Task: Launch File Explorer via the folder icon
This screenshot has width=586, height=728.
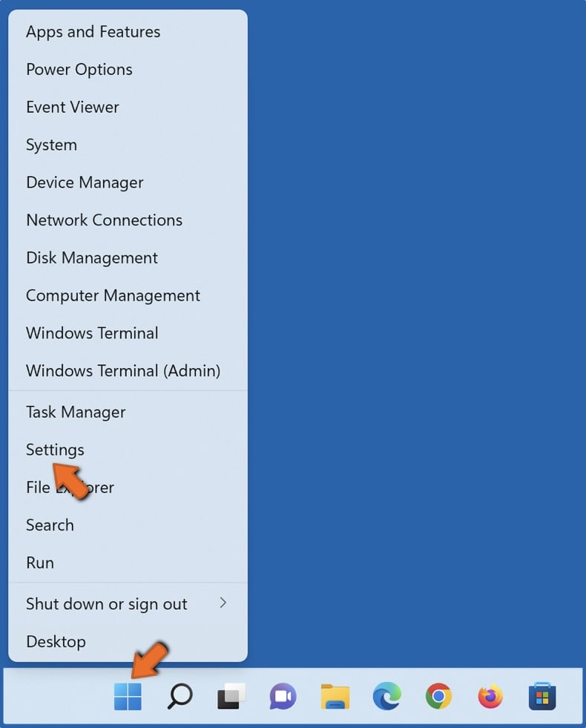Action: point(335,696)
